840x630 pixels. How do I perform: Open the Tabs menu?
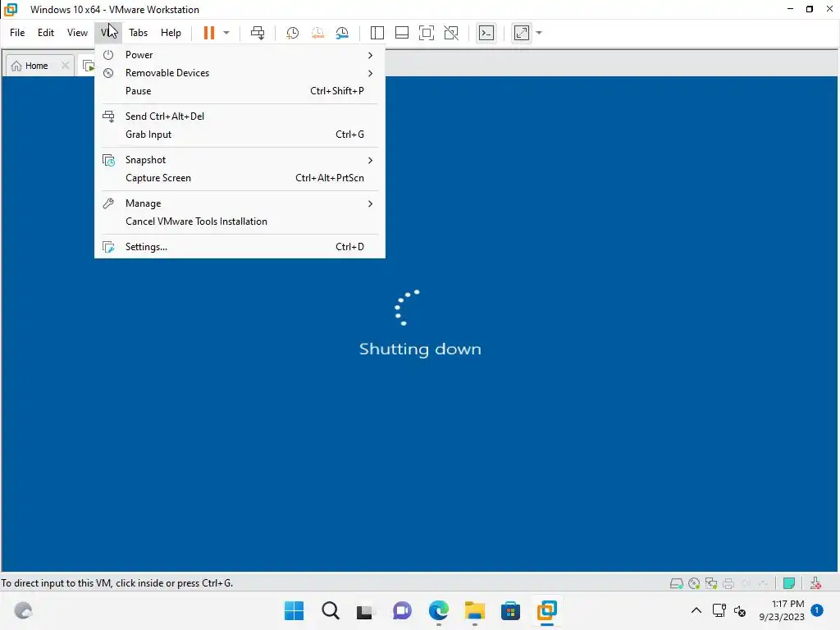138,33
